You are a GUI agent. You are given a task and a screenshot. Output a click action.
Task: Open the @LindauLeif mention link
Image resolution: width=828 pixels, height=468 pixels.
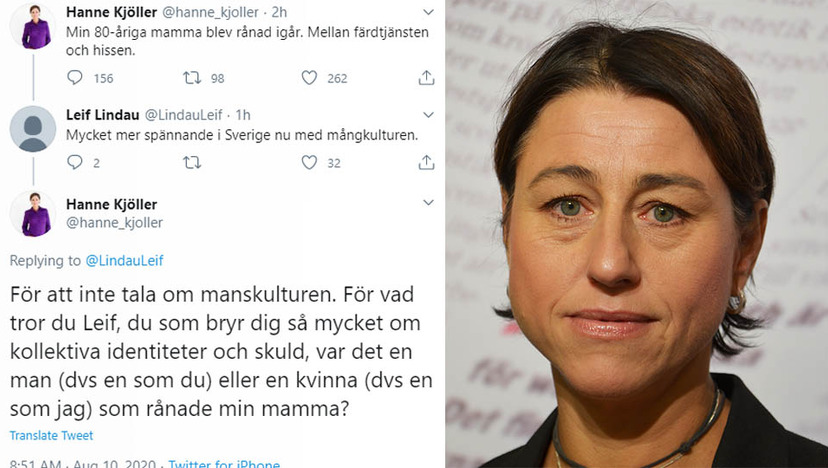click(125, 260)
